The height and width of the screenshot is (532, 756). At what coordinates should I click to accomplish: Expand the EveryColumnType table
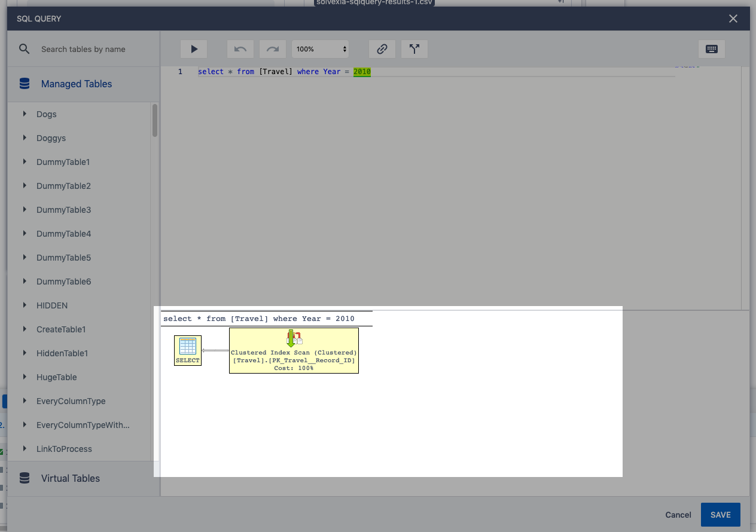click(x=25, y=400)
